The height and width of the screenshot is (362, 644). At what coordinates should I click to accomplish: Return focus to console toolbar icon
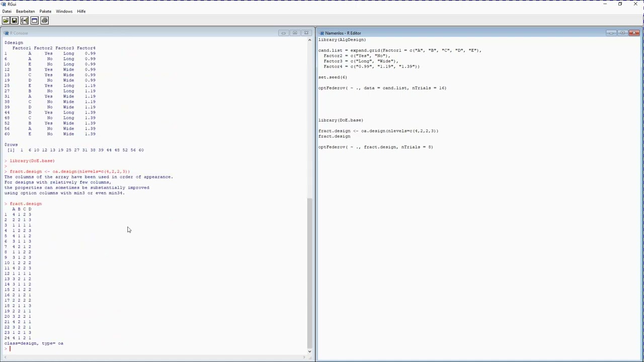point(34,21)
